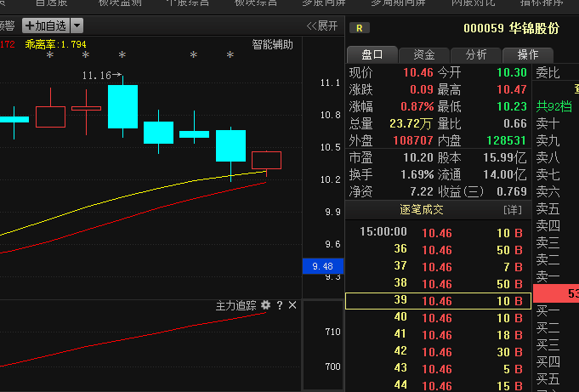
Task: Click the 内盘 value 128531
Action: point(506,140)
